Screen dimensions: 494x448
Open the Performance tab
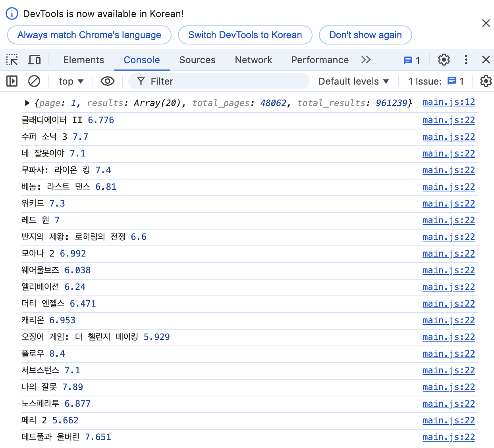point(320,60)
